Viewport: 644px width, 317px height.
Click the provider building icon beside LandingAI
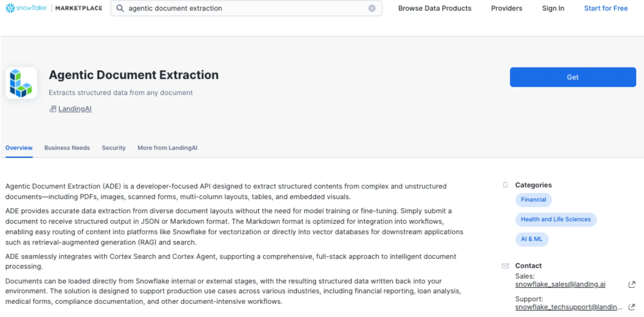coord(53,109)
